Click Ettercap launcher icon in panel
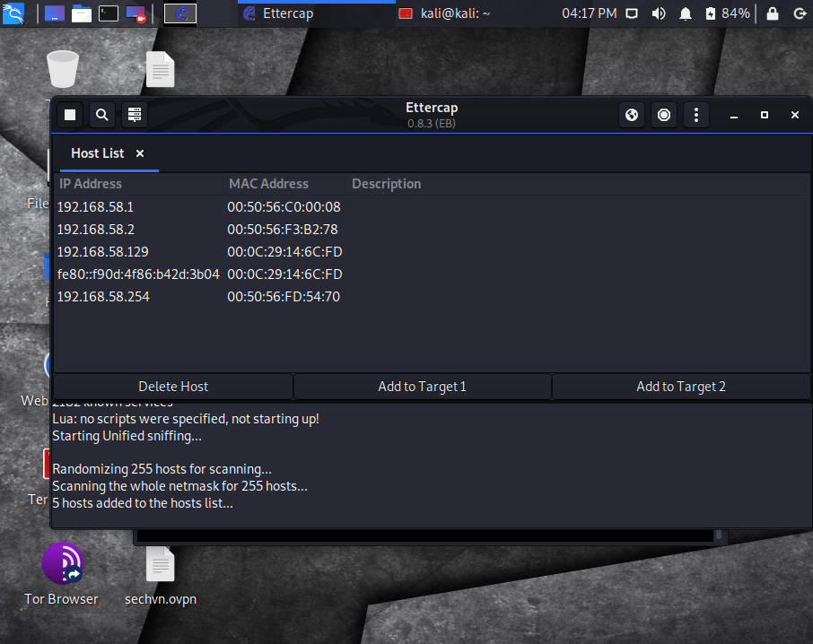Image resolution: width=813 pixels, height=644 pixels. (x=180, y=13)
